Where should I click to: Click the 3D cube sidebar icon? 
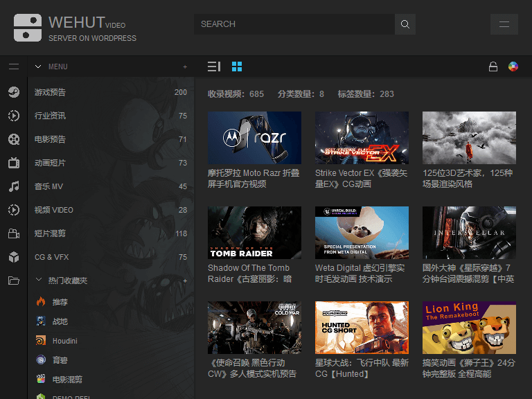[x=14, y=257]
